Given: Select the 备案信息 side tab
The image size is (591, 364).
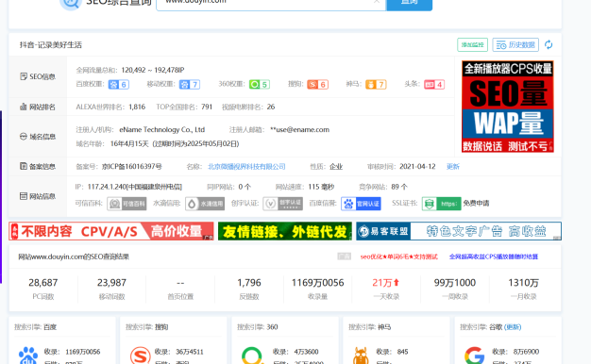Looking at the screenshot, I should [x=38, y=166].
